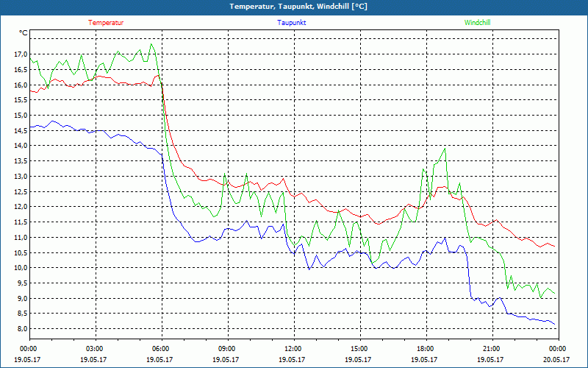Click the '9,5' y-axis value
Viewport: 588px width, 368px height.
click(22, 283)
